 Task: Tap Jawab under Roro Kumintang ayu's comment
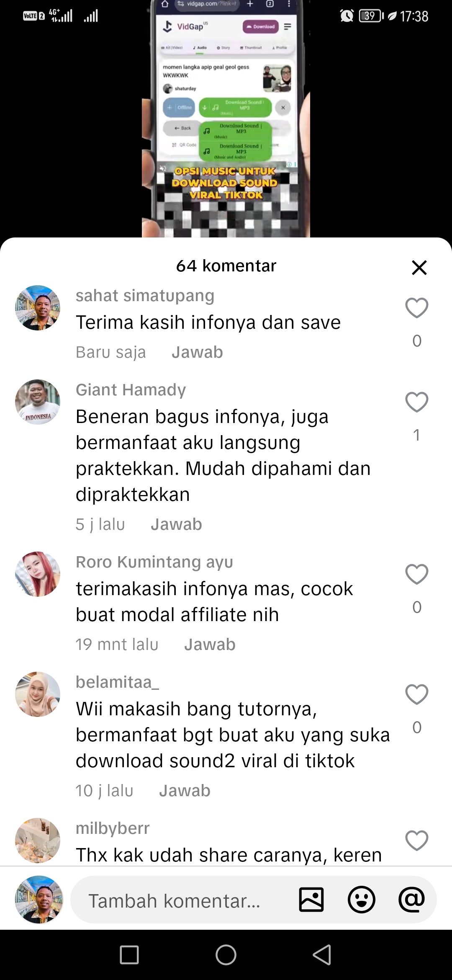210,645
